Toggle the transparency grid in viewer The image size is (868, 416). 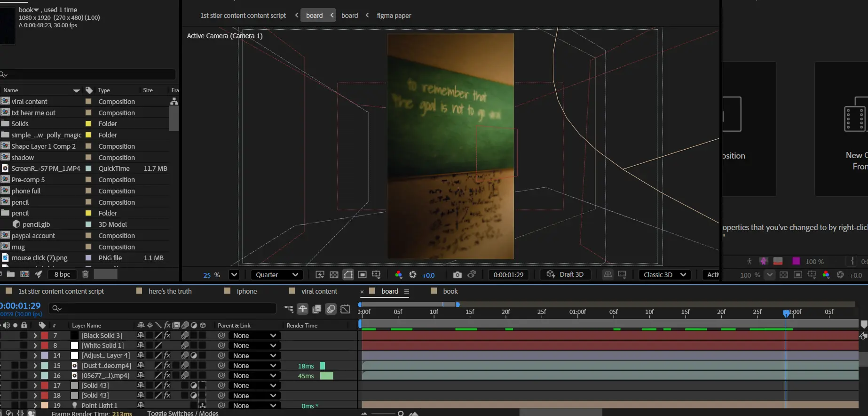(334, 275)
